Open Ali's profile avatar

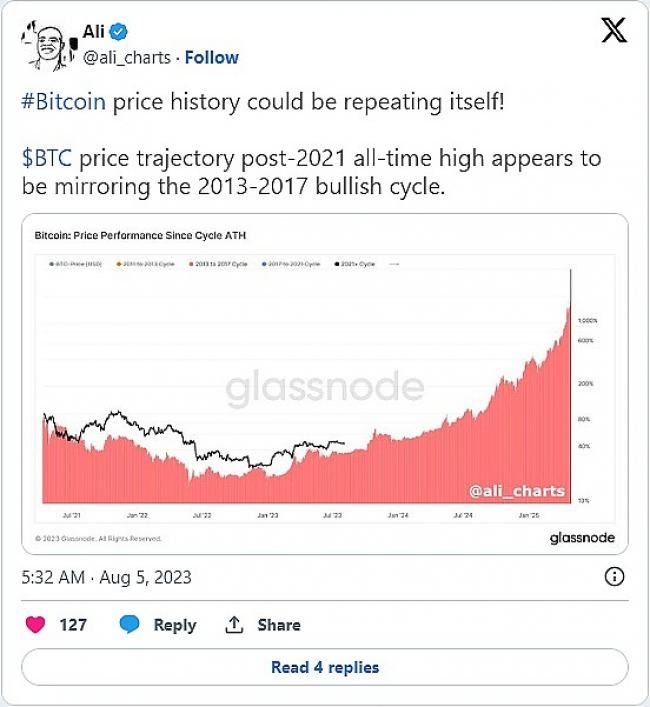coord(49,45)
